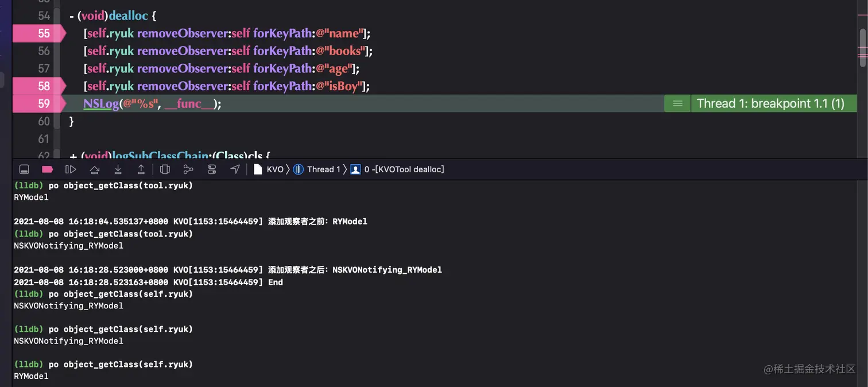This screenshot has width=868, height=387.
Task: Click the @"books" key path string
Action: pos(340,51)
